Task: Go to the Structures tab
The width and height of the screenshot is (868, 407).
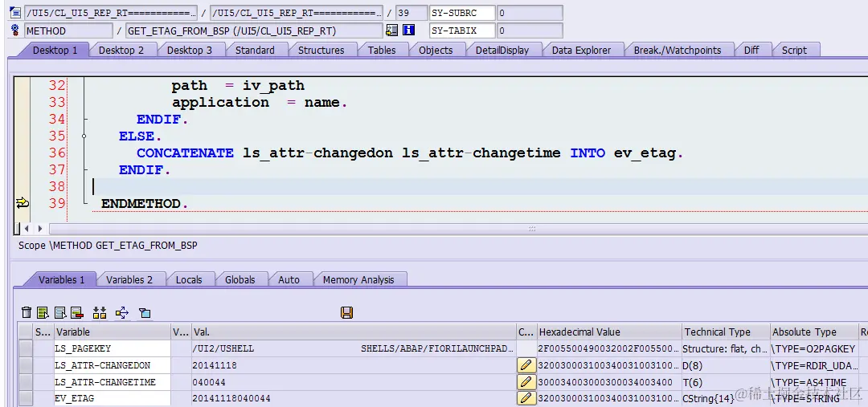Action: [x=321, y=51]
